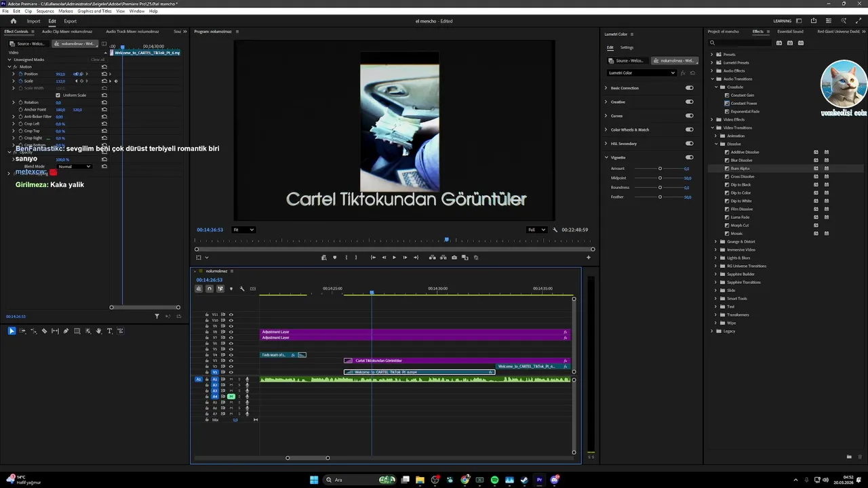The image size is (868, 488).
Task: Select the Slip tool
Action: [55, 331]
